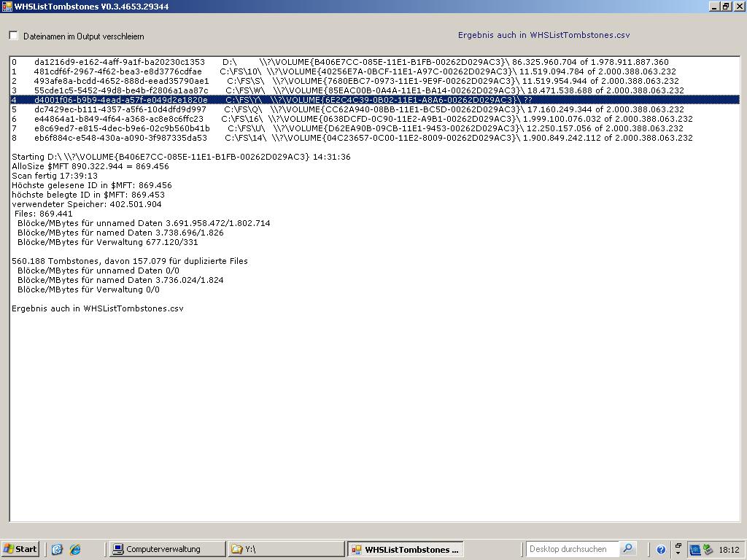
Task: Click the green icon in the system tray
Action: (707, 549)
